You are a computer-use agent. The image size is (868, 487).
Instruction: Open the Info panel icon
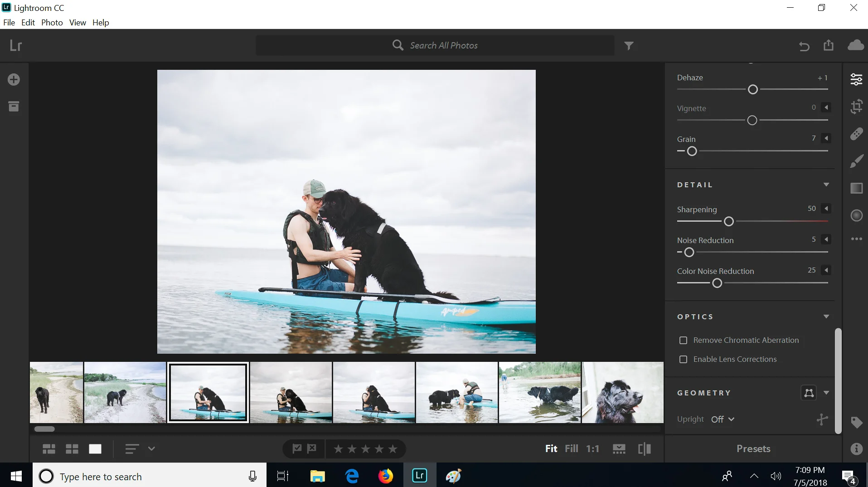[856, 449]
